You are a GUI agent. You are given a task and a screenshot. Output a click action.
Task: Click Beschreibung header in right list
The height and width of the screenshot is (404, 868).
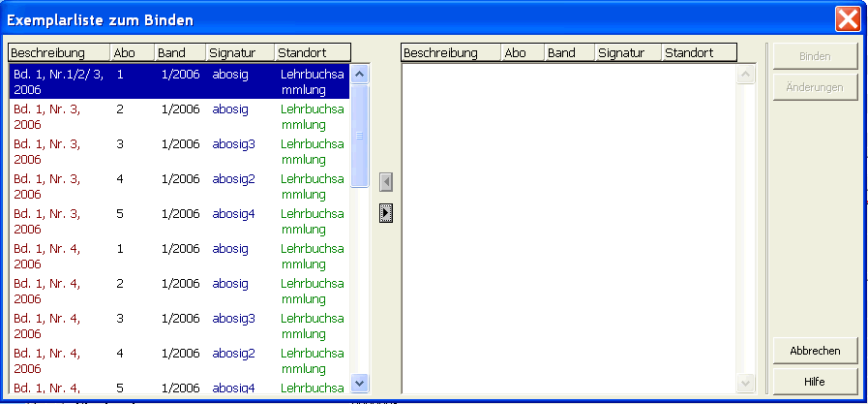pos(451,52)
